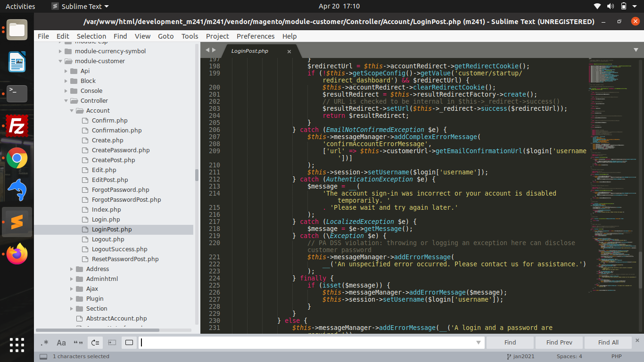Go to previous tab with left arrow

[207, 50]
